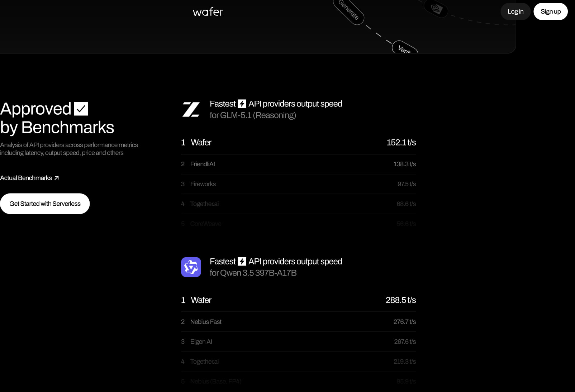Click the NVIDIA logo pill at top
Screen dimensions: 575x392
pyautogui.click(x=436, y=8)
